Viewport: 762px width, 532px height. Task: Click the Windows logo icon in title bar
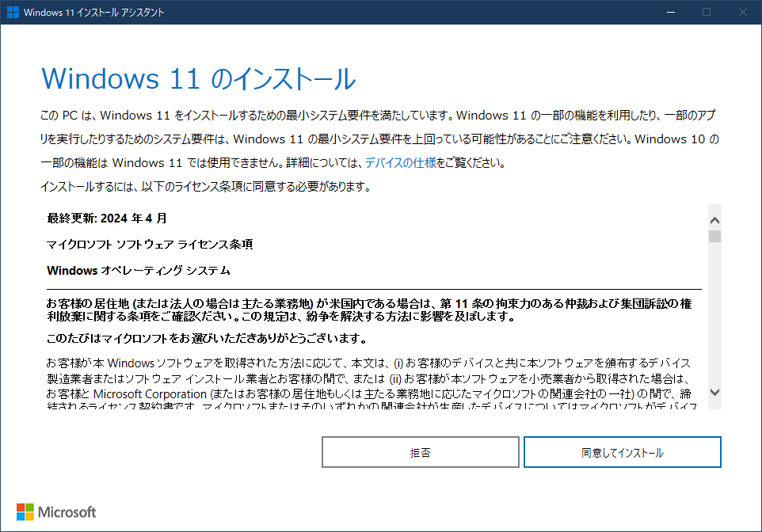tap(13, 12)
